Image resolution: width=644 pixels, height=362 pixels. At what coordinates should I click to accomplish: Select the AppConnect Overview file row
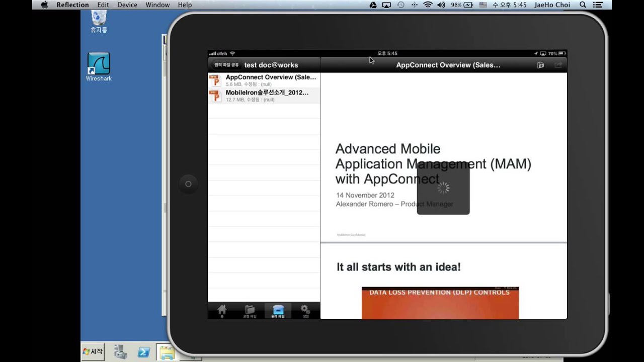(264, 80)
